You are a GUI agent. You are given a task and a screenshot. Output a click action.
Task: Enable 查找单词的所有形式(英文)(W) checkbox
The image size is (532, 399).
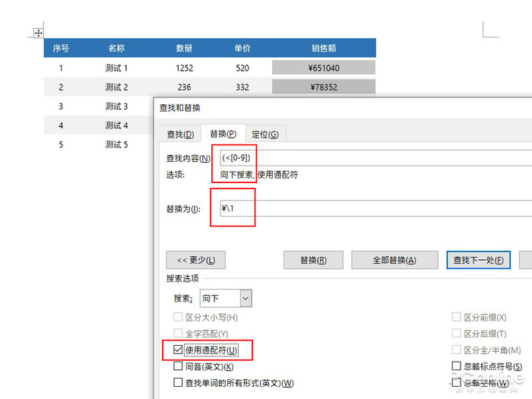[x=178, y=382]
